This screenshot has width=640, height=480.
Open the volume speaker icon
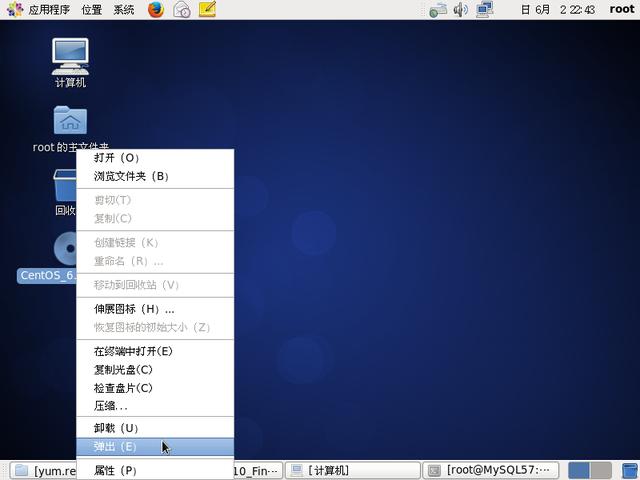[460, 9]
